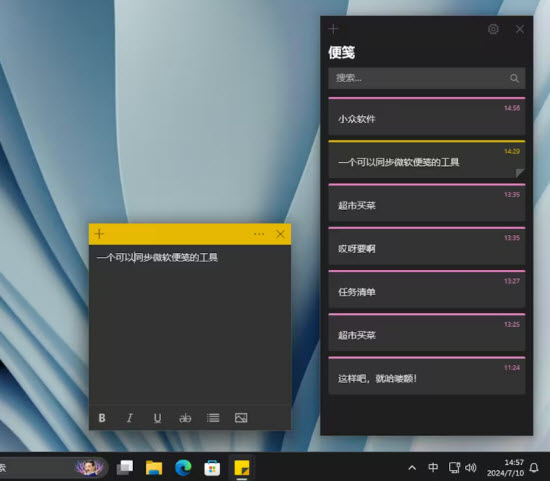This screenshot has width=550, height=481.
Task: Open the 超市买菜 note from 13:25
Action: click(x=427, y=332)
